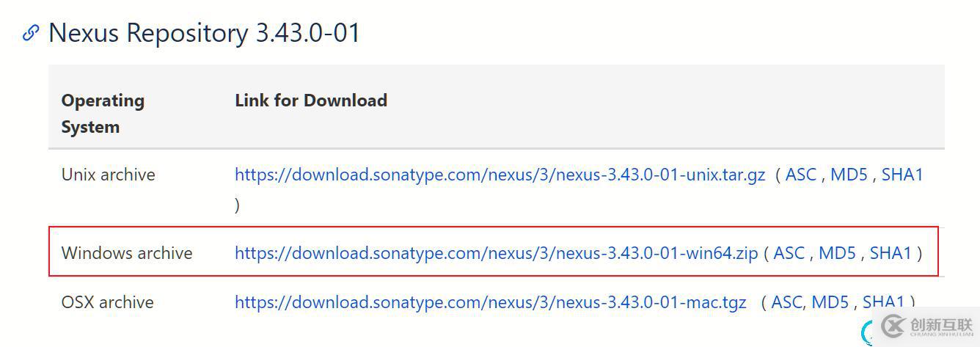Open the nexus-3.43.0-01-unix.tar.gz download link
The width and height of the screenshot is (980, 347).
500,175
